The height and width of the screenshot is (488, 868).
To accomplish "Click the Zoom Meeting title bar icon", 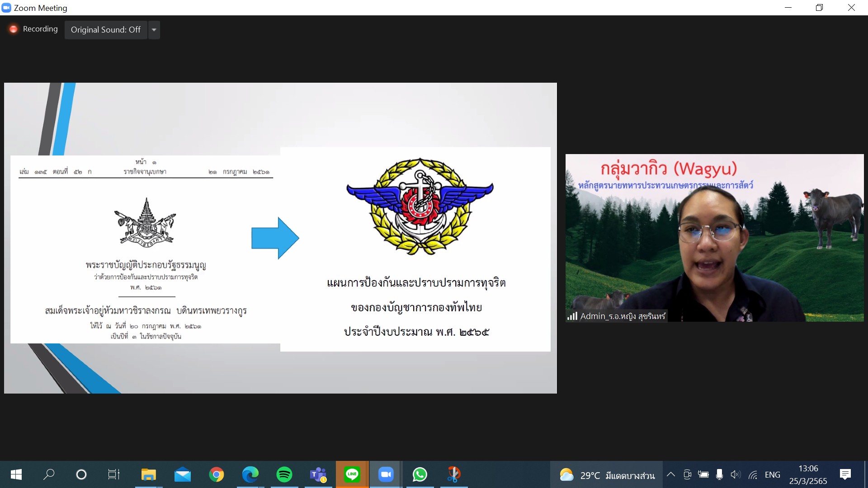I will pyautogui.click(x=6, y=8).
